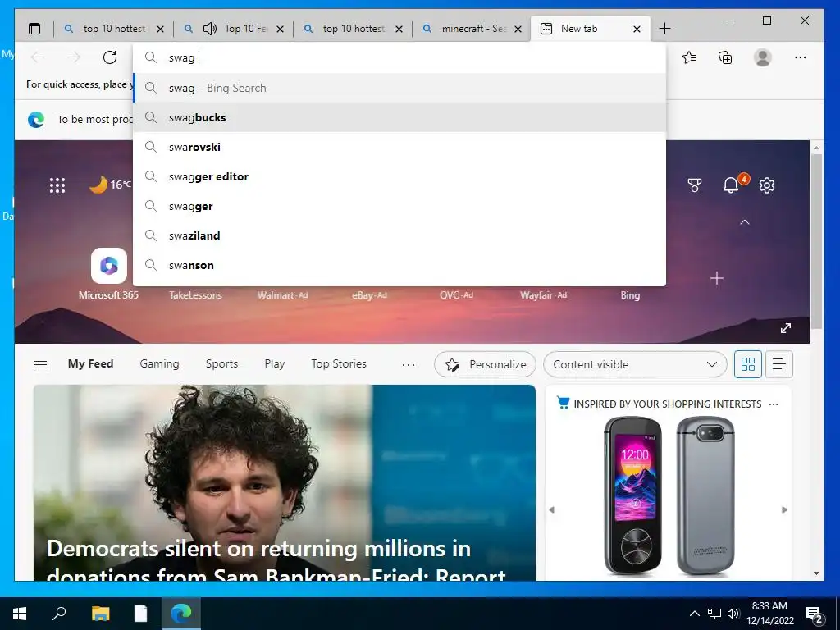This screenshot has height=630, width=840.
Task: Select the Top Stories feed tab
Action: [339, 363]
